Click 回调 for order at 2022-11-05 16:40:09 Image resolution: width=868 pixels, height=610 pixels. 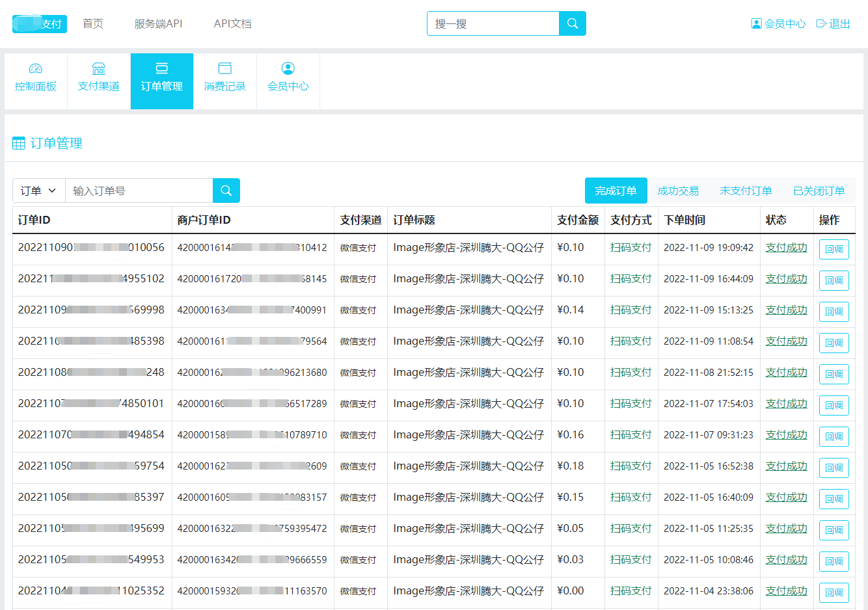(834, 499)
